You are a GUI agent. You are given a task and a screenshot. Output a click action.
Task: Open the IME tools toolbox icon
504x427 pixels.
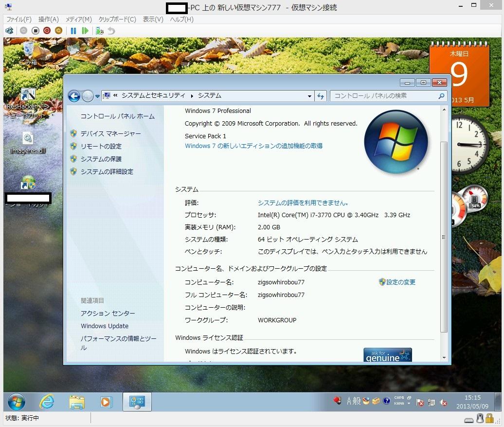pyautogui.click(x=376, y=401)
